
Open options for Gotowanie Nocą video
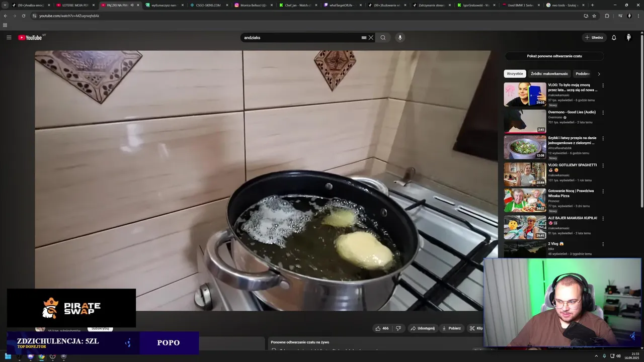point(603,192)
